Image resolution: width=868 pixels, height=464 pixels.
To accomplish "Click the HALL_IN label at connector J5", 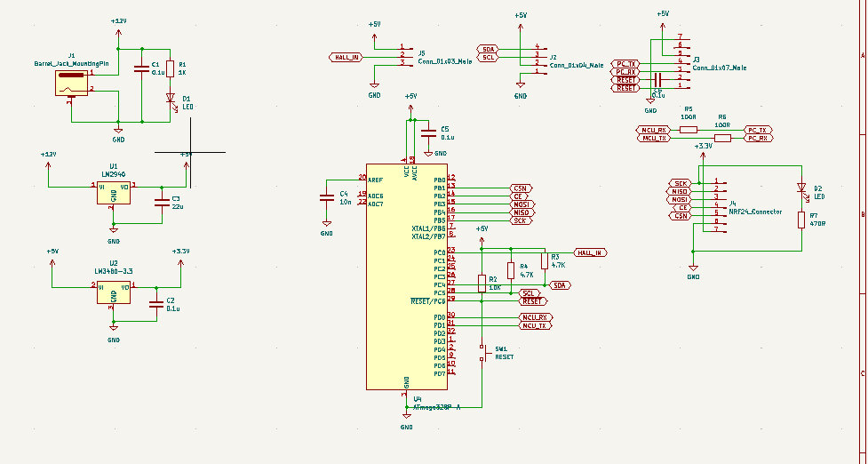I will pyautogui.click(x=346, y=57).
